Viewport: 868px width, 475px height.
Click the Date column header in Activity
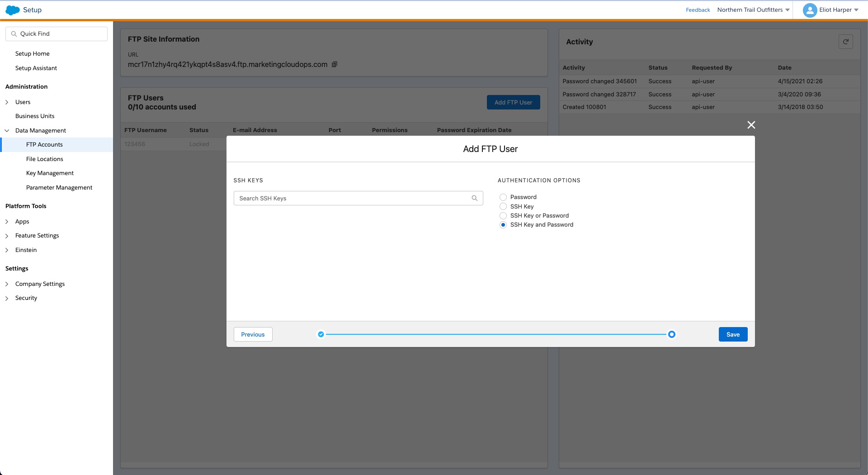[784, 68]
